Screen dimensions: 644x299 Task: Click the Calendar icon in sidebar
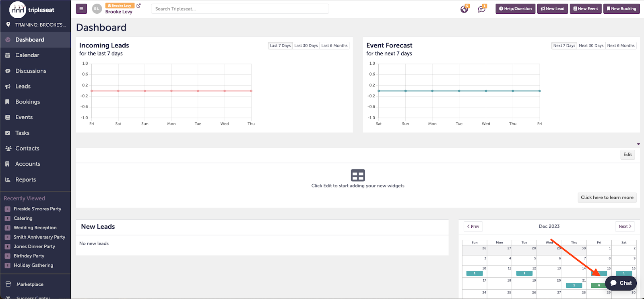[8, 56]
